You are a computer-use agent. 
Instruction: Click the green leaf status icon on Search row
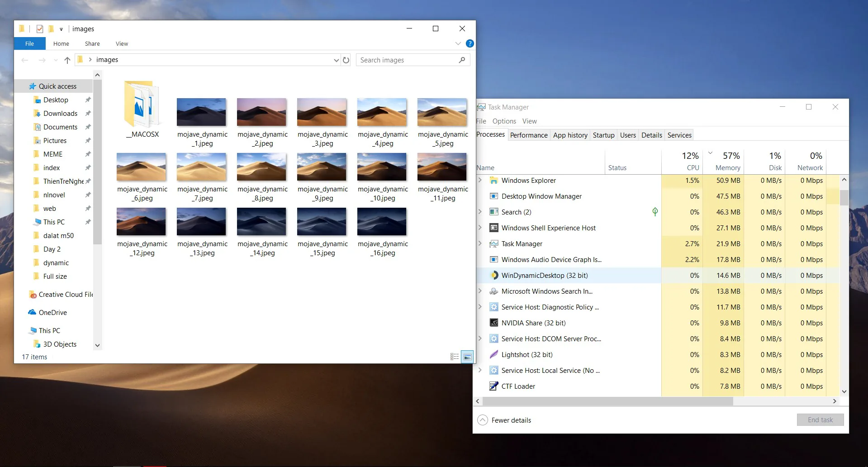(x=655, y=212)
